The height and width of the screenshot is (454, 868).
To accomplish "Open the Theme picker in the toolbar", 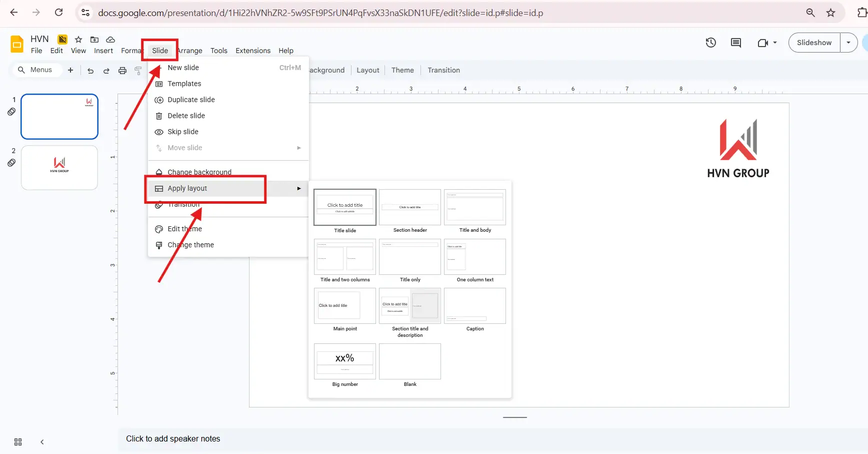I will pyautogui.click(x=402, y=70).
